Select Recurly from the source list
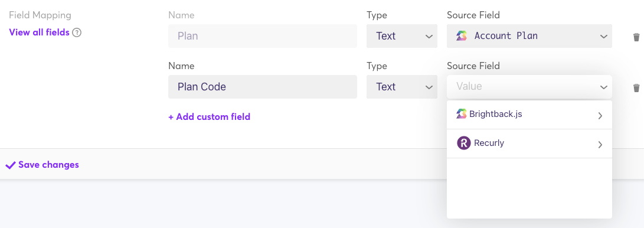Viewport: 644px width, 228px height. tap(529, 144)
